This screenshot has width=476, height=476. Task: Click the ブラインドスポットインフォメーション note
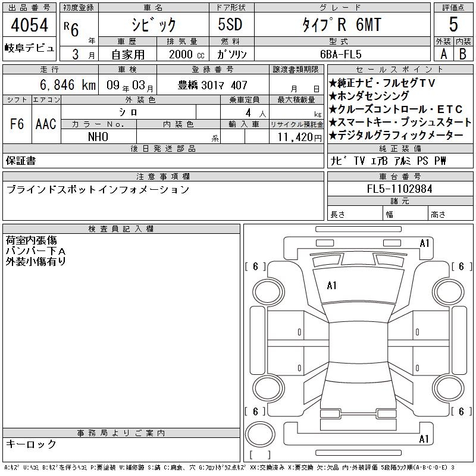98,190
